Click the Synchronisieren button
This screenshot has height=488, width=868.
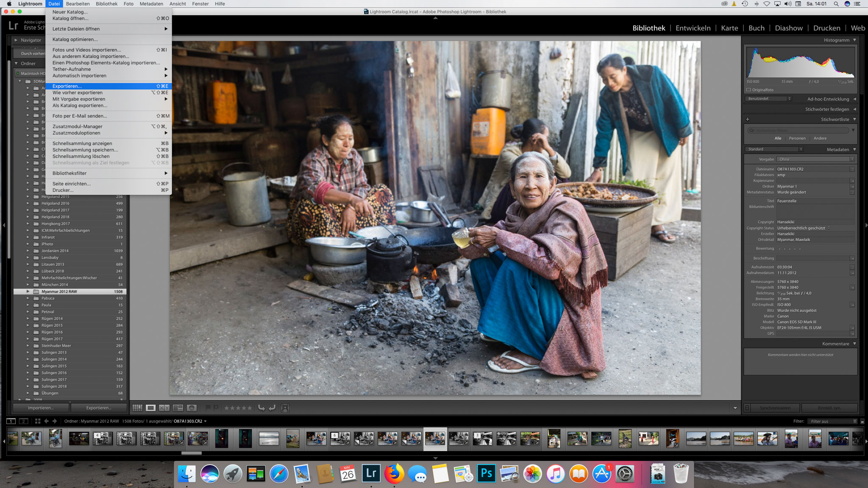(x=775, y=408)
